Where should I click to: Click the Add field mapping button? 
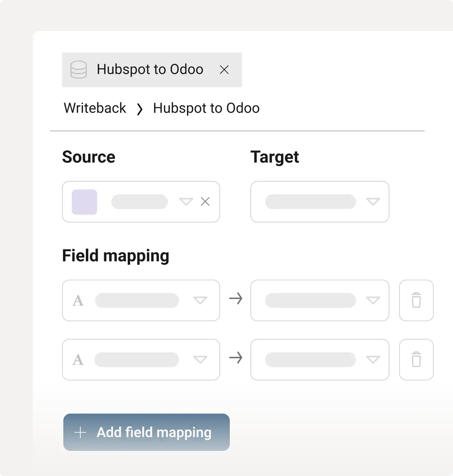tap(146, 432)
